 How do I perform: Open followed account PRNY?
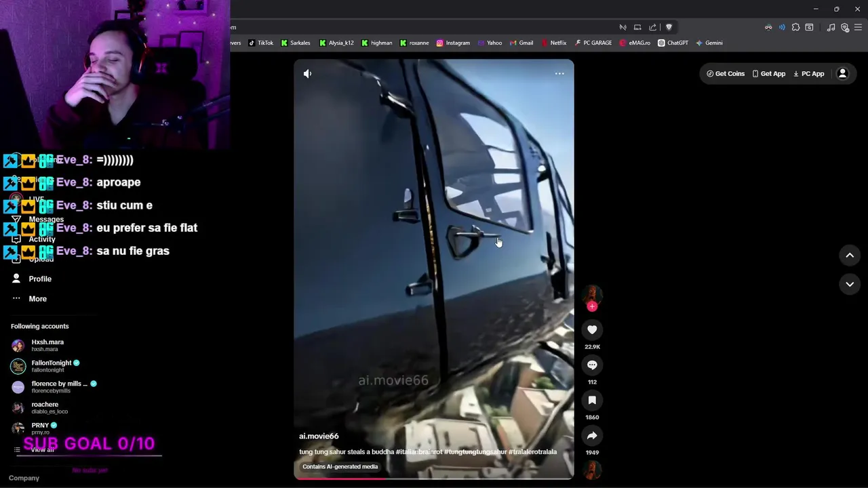pos(35,428)
